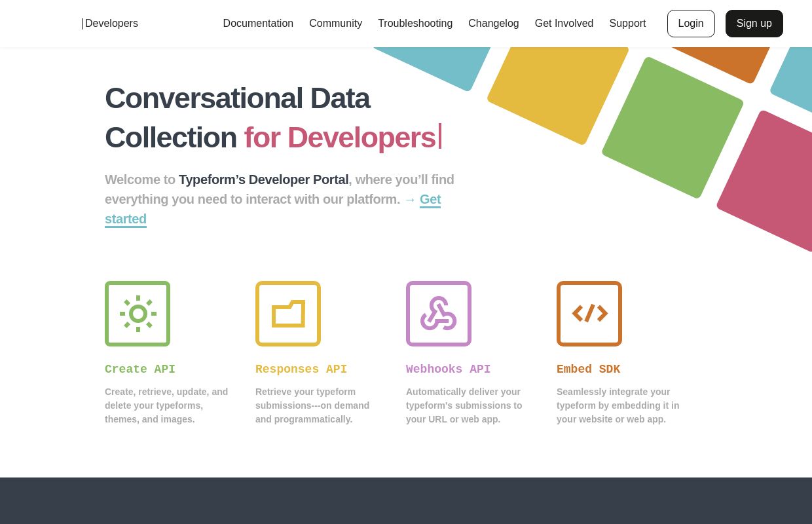Click the Embed SDK description text
The height and width of the screenshot is (524, 812).
coord(618,405)
